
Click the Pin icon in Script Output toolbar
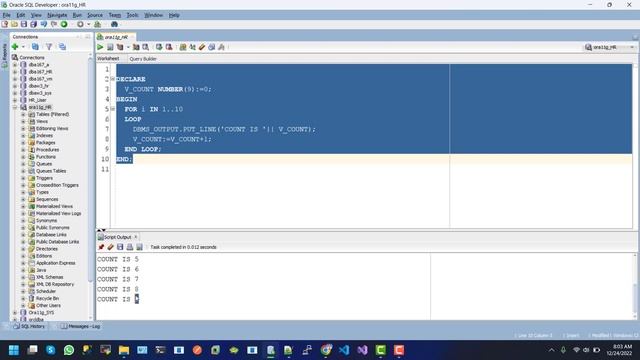tap(101, 247)
